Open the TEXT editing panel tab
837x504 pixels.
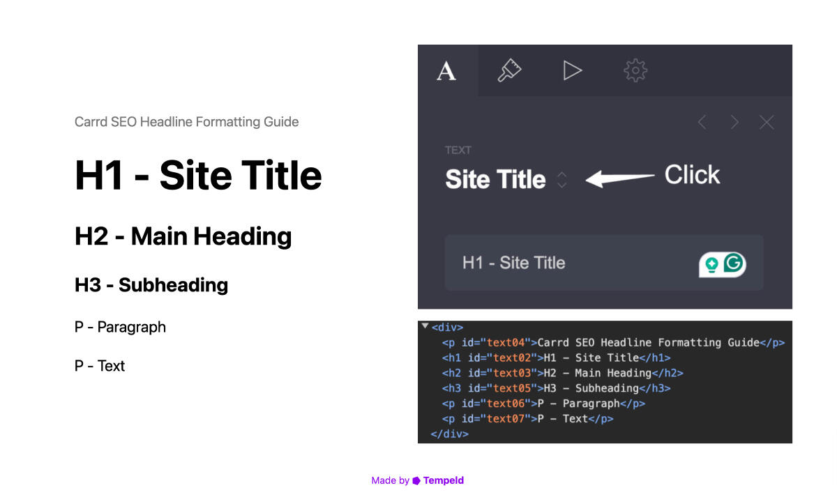[x=458, y=149]
